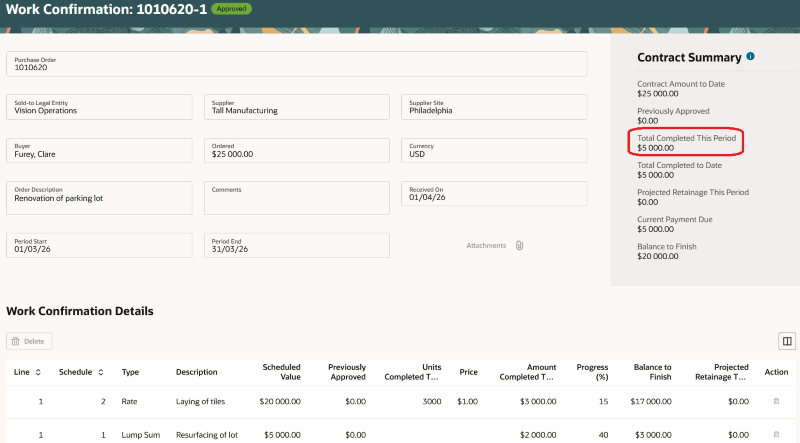Click the Laying of tiles description

point(201,402)
